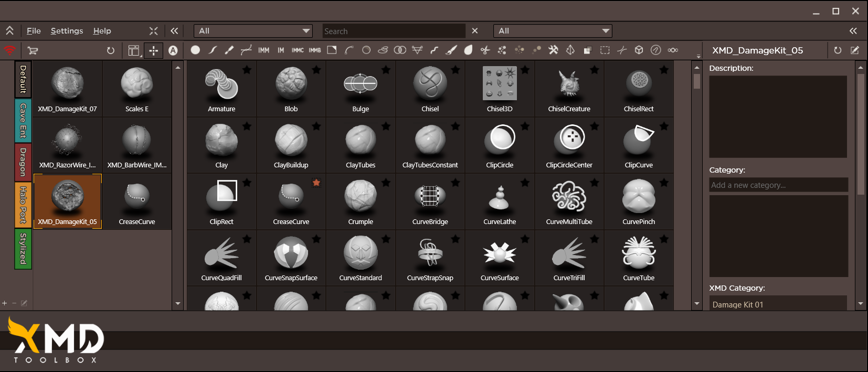
Task: Toggle favorite star on Crumple brush
Action: click(386, 183)
